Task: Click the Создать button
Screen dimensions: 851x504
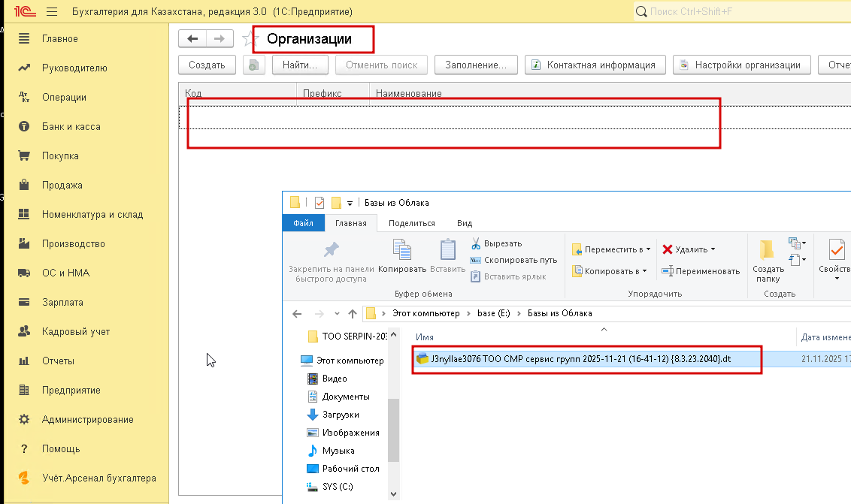Action: pos(207,65)
